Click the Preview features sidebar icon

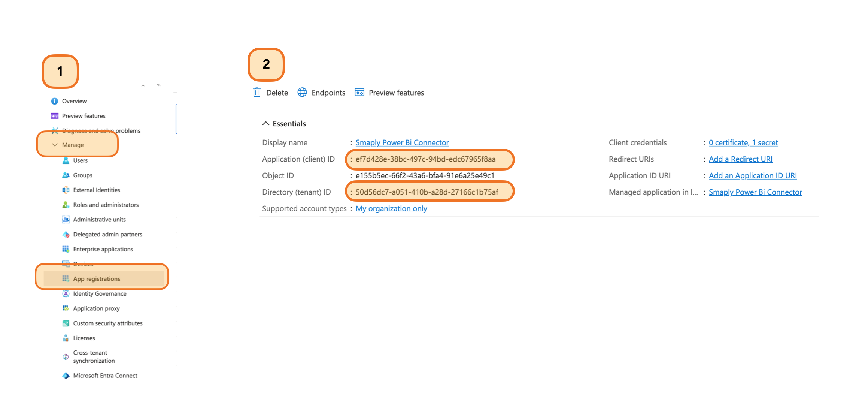click(55, 116)
